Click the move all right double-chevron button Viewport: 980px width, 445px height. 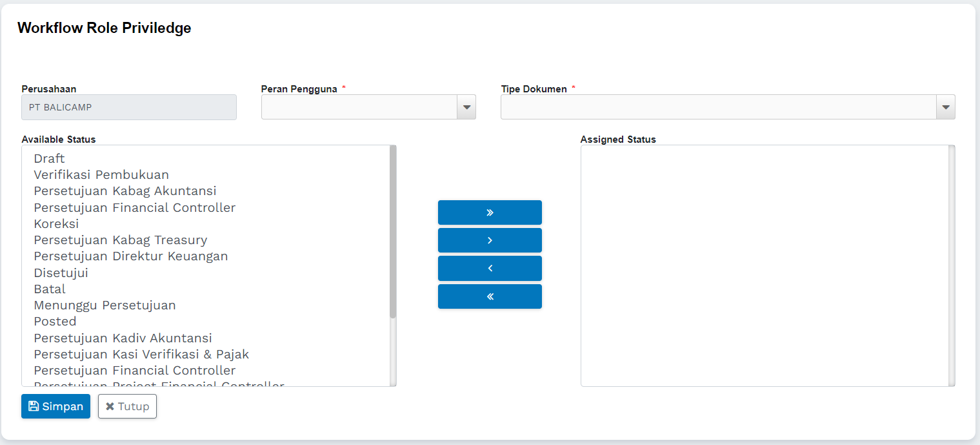(x=490, y=212)
